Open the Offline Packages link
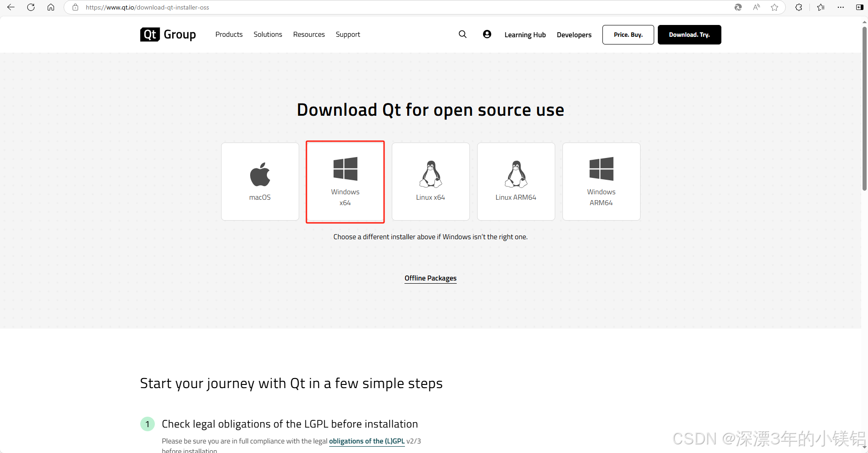The height and width of the screenshot is (453, 868). click(x=430, y=278)
